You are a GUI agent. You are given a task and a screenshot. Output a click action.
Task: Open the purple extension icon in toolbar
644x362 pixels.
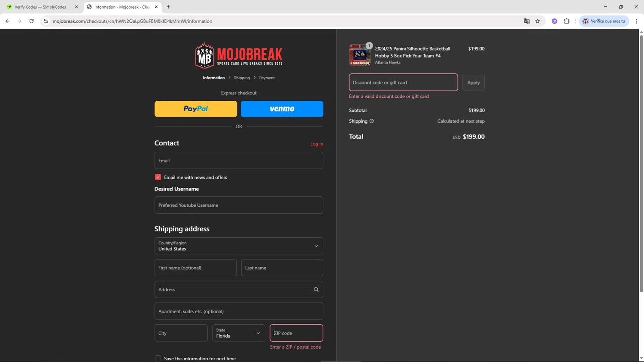point(554,21)
